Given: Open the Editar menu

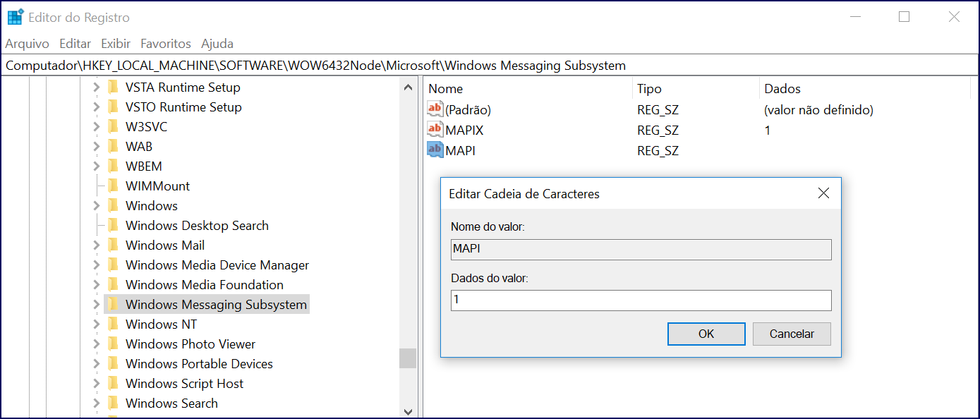Looking at the screenshot, I should 75,44.
